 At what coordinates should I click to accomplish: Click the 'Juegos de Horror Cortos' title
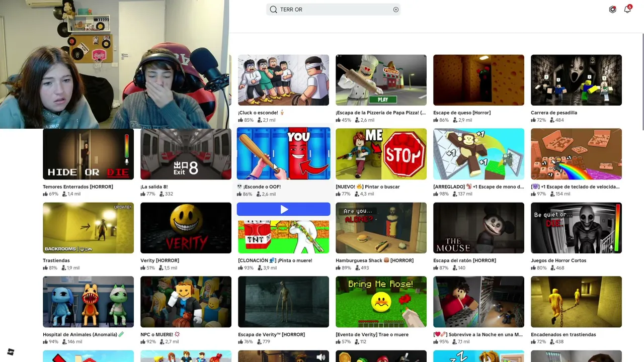558,260
